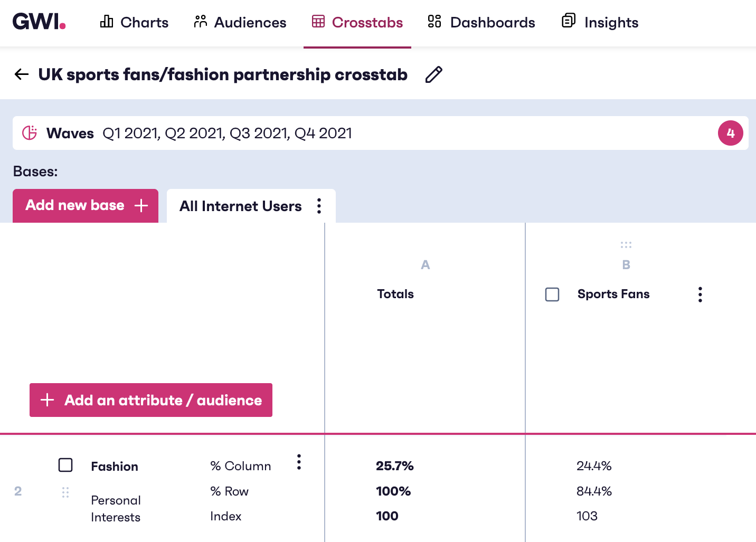Click Add an attribute / audience
Screen dimensions: 756x542
point(150,400)
